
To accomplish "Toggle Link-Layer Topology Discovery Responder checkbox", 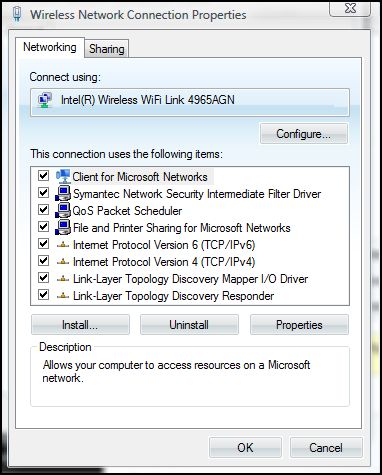I will [x=43, y=295].
